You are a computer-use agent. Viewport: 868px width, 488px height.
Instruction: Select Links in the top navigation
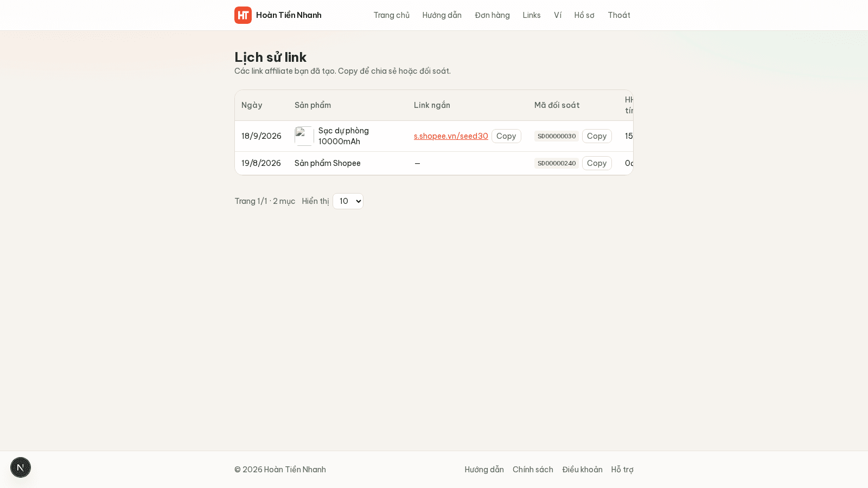coord(532,15)
